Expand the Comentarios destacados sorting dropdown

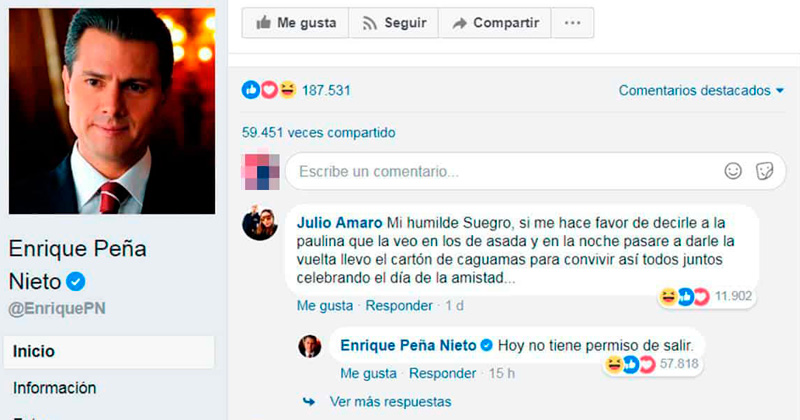click(701, 90)
